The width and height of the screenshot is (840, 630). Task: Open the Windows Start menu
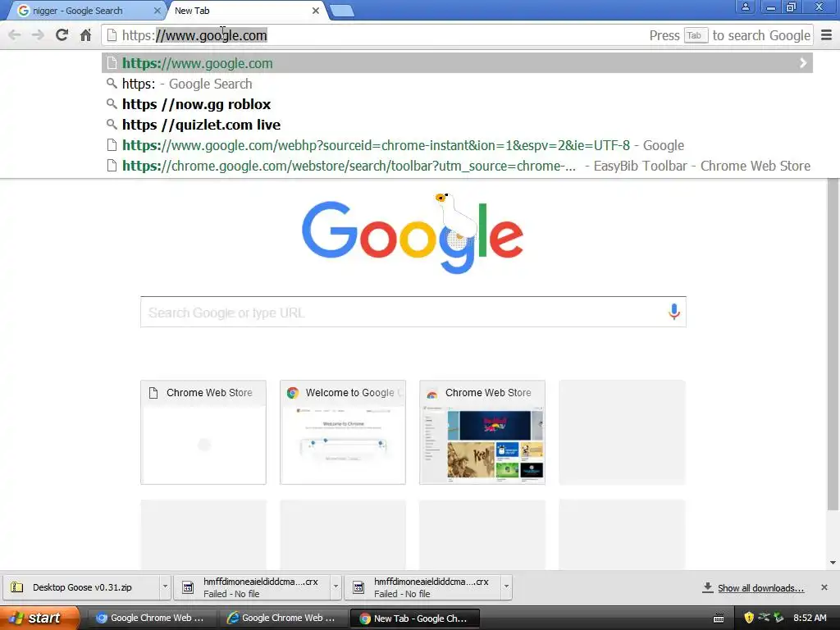pyautogui.click(x=39, y=619)
